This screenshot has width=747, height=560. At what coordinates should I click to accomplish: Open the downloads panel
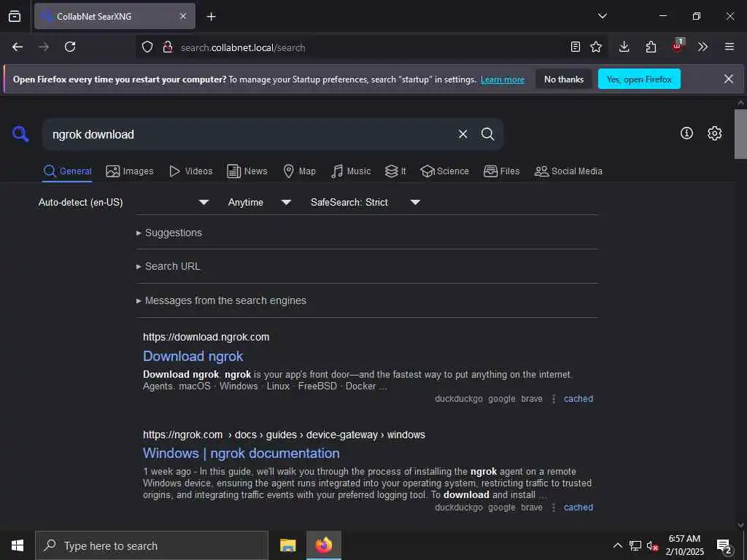pos(624,47)
